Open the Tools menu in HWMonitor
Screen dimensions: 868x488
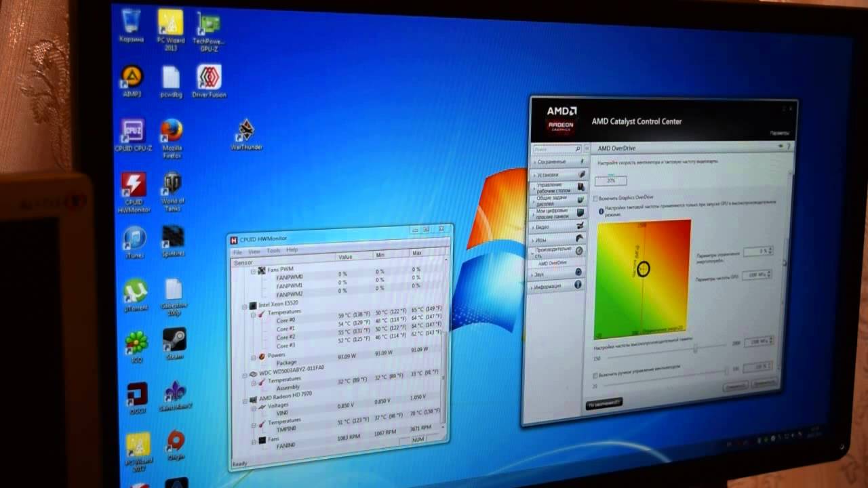click(273, 250)
